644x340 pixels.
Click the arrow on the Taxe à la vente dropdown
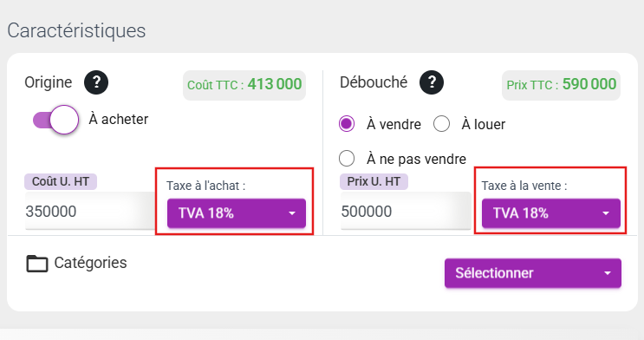pyautogui.click(x=606, y=213)
